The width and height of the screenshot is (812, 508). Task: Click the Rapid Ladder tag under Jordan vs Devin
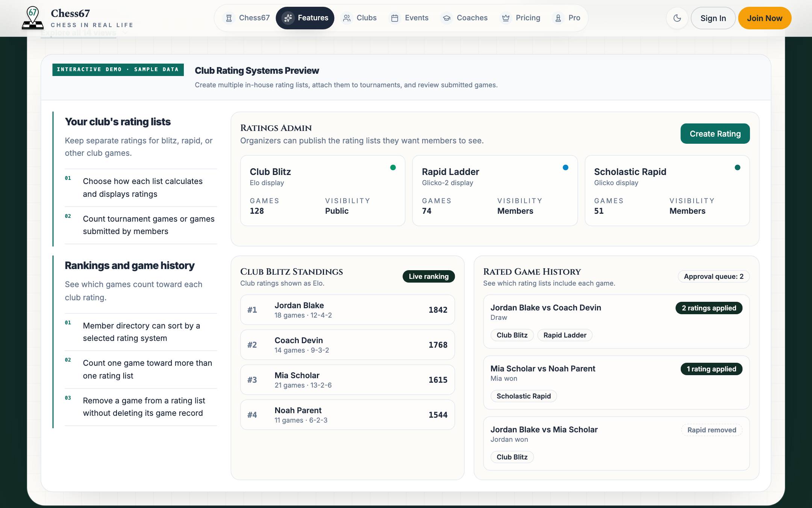click(x=565, y=335)
